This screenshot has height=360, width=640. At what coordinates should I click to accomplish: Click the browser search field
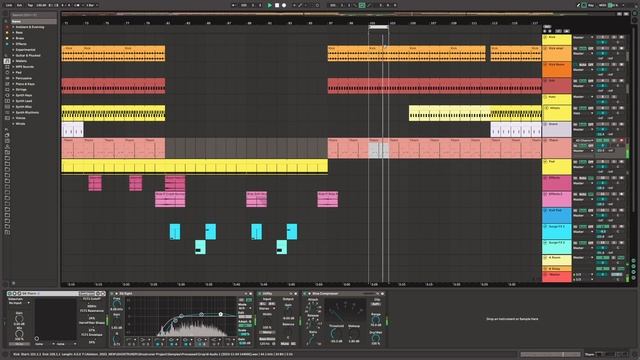click(33, 15)
